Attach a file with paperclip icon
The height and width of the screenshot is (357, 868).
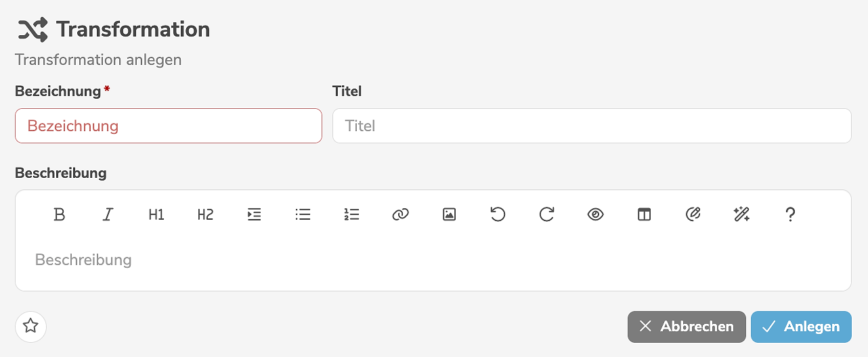pos(693,215)
